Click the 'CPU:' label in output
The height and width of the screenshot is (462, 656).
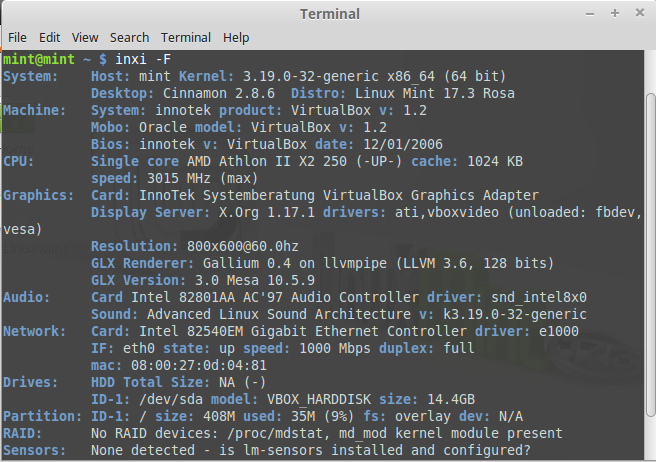20,161
